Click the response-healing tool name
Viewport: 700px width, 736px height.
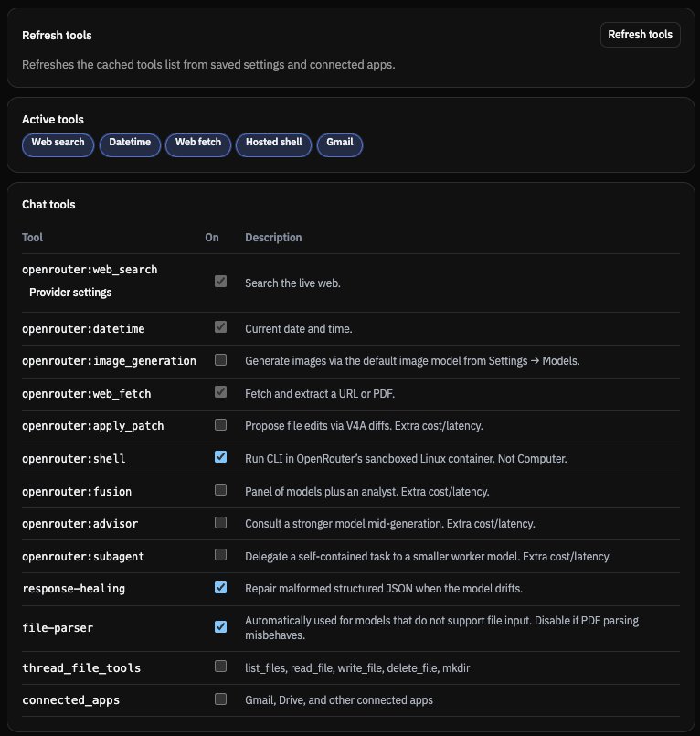(74, 589)
